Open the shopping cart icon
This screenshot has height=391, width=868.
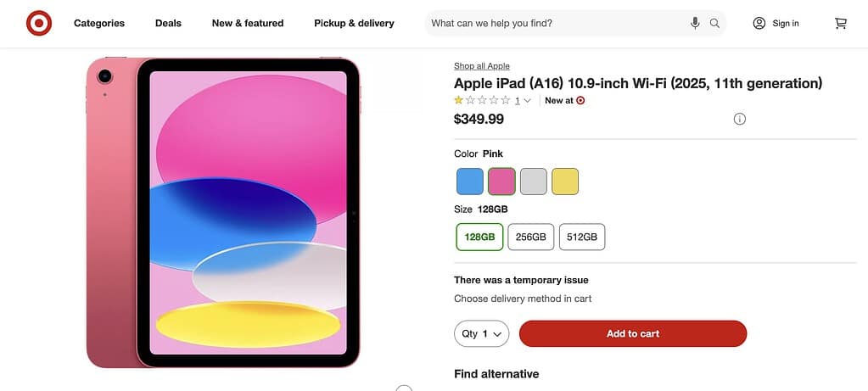click(x=840, y=24)
